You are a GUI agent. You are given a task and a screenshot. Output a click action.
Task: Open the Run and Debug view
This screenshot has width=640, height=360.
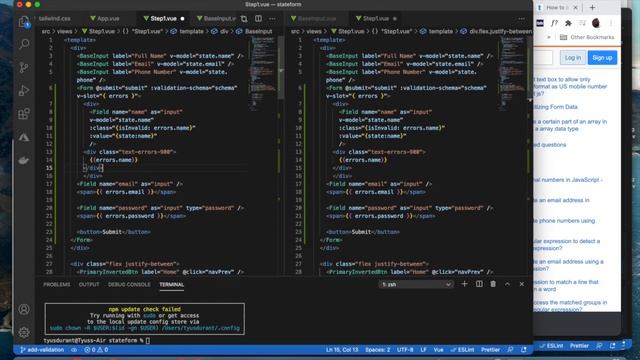pos(24,90)
